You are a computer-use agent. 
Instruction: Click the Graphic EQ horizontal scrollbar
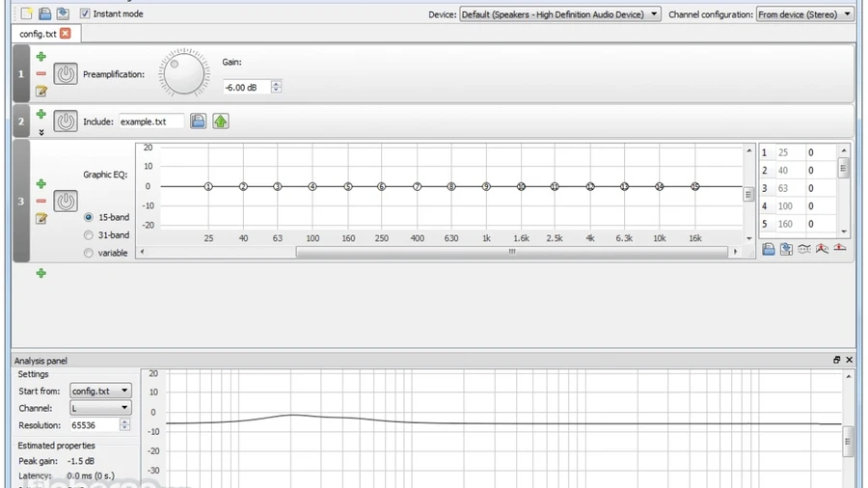point(511,252)
